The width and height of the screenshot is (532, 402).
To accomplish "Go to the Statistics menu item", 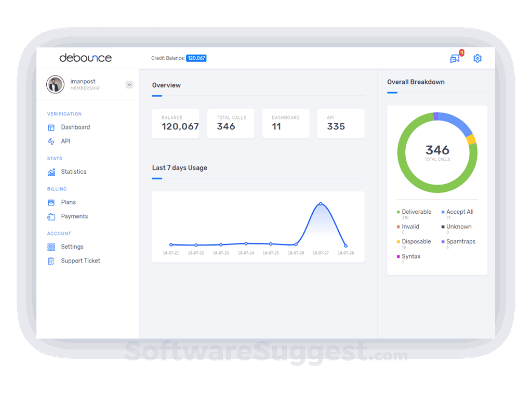I will [x=73, y=172].
